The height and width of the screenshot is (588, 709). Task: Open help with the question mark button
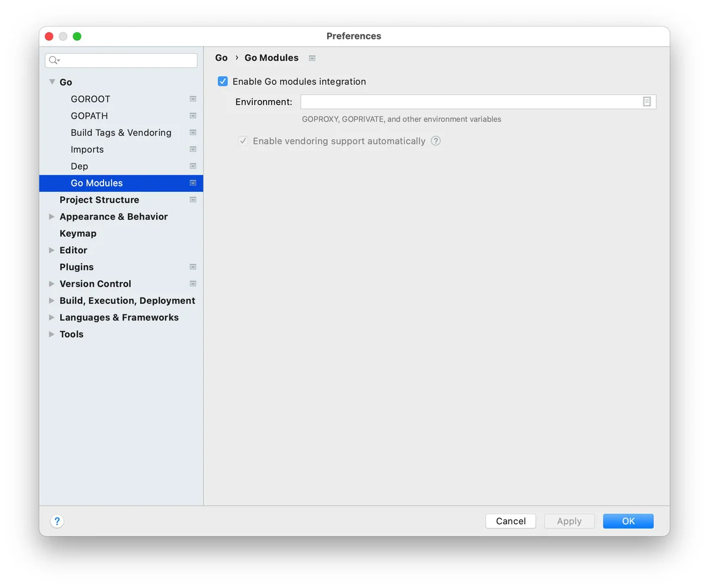click(x=57, y=521)
